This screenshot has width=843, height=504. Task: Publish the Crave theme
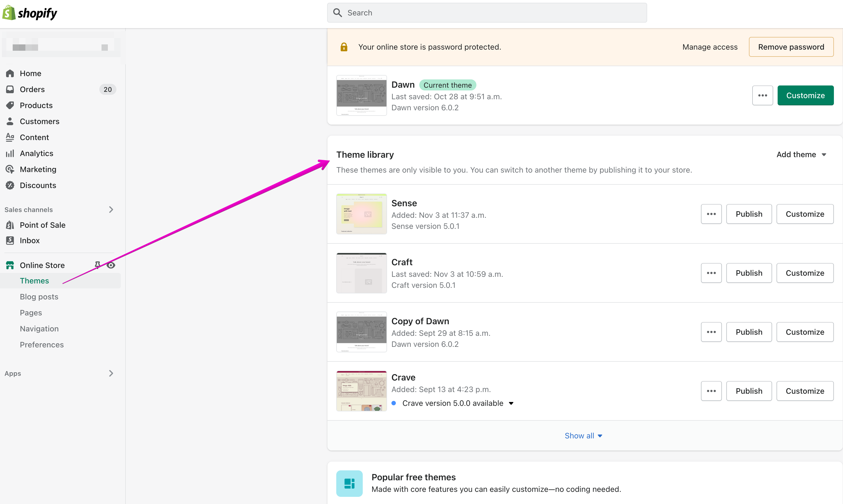click(x=749, y=391)
